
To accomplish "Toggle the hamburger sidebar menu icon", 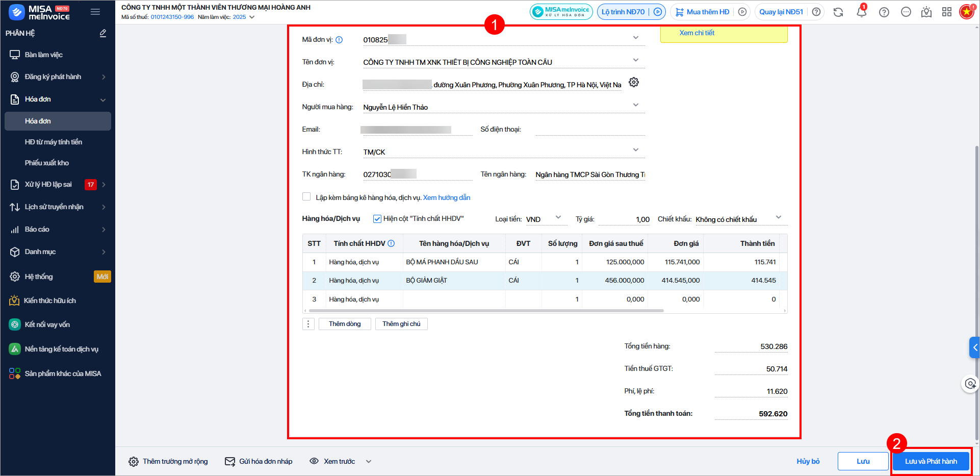I will coord(95,12).
